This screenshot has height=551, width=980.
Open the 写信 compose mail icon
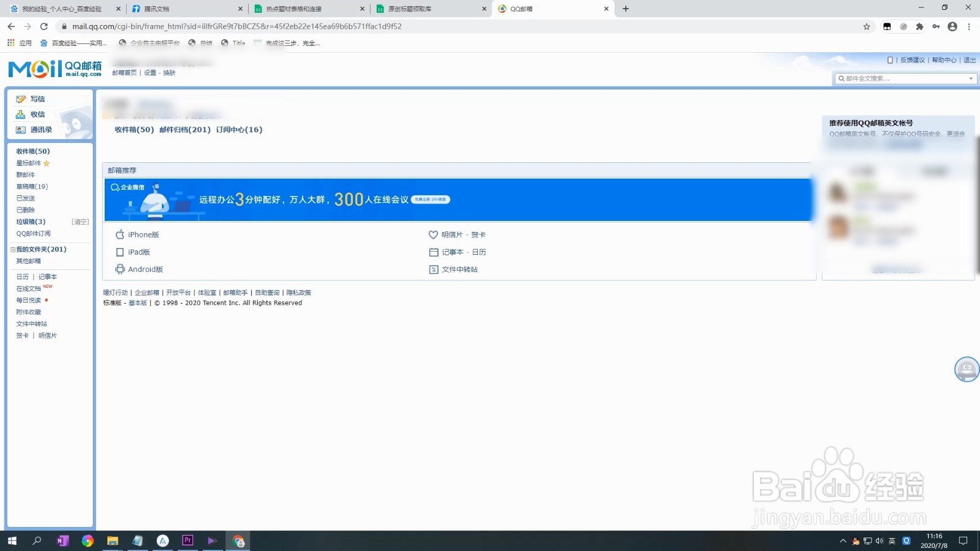click(21, 99)
